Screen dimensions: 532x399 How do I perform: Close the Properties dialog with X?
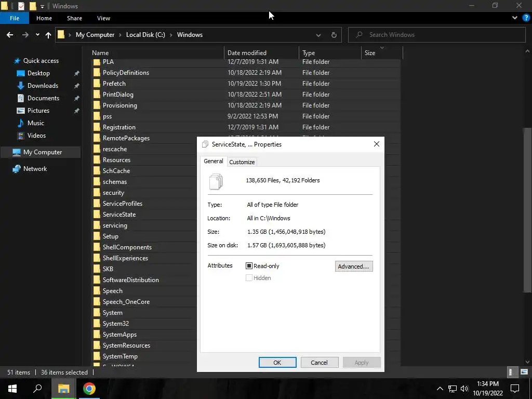pyautogui.click(x=376, y=144)
